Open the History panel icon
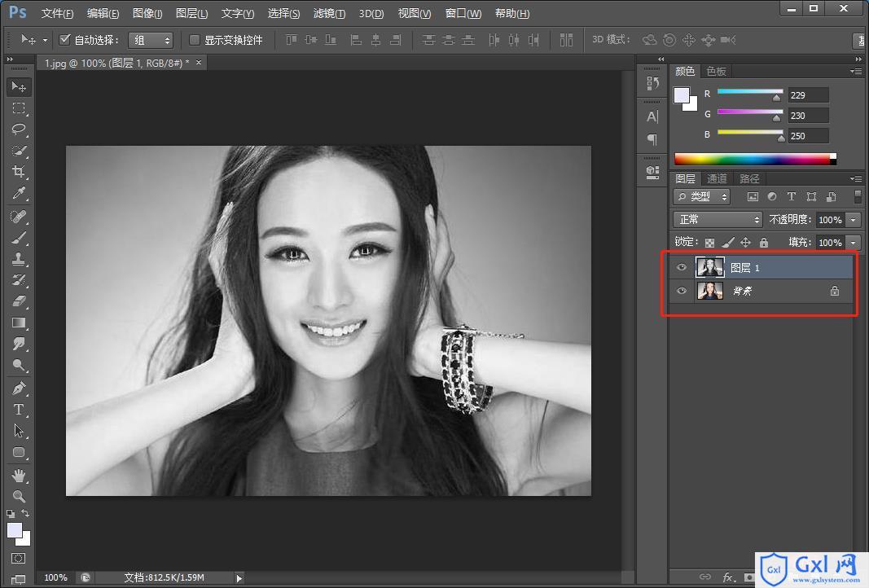Viewport: 869px width, 588px height. 652,84
